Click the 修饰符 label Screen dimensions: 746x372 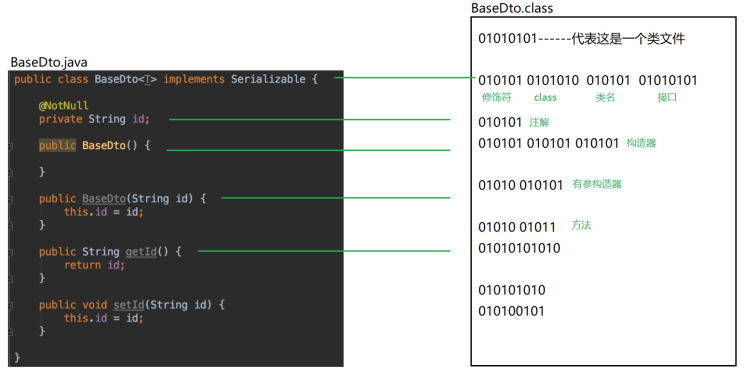tap(496, 98)
